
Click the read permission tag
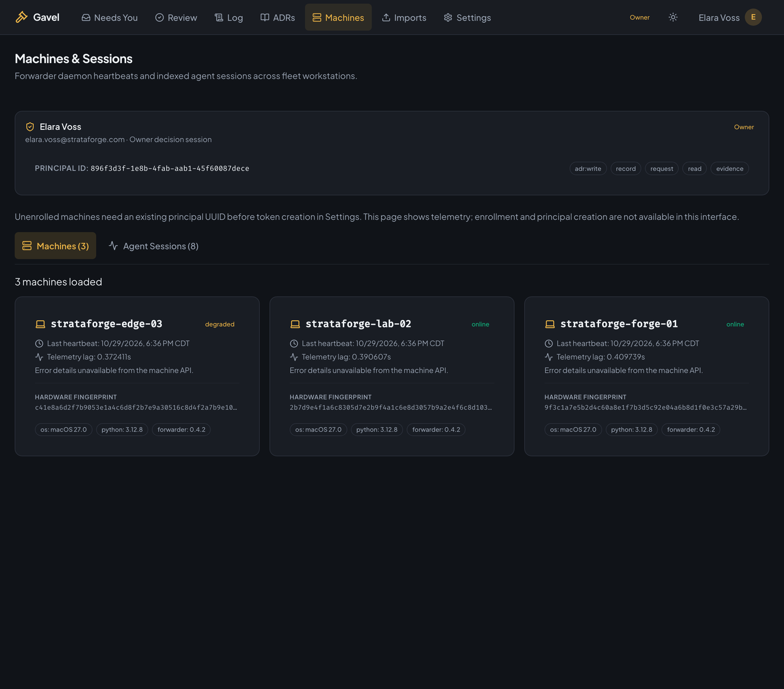695,169
